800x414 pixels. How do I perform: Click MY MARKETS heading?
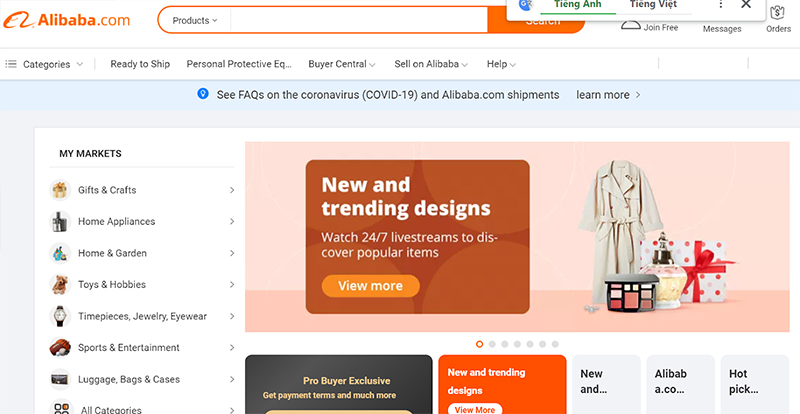(x=90, y=154)
